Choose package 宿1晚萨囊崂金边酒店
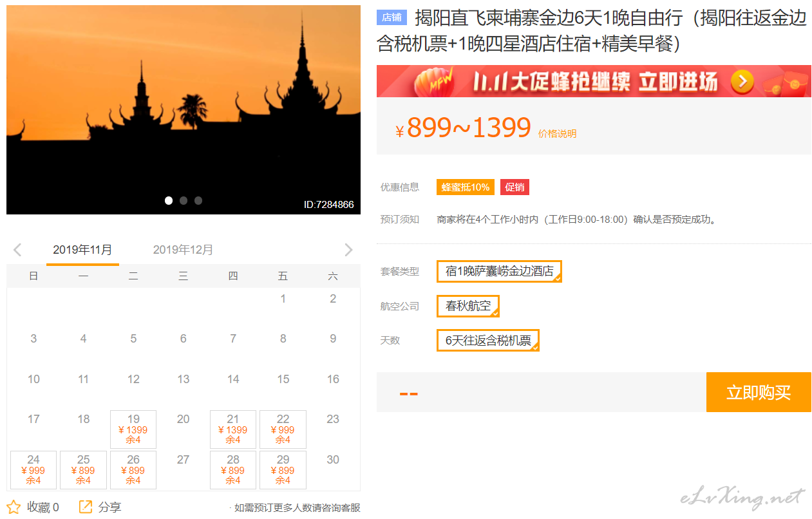The height and width of the screenshot is (519, 812). pyautogui.click(x=499, y=271)
